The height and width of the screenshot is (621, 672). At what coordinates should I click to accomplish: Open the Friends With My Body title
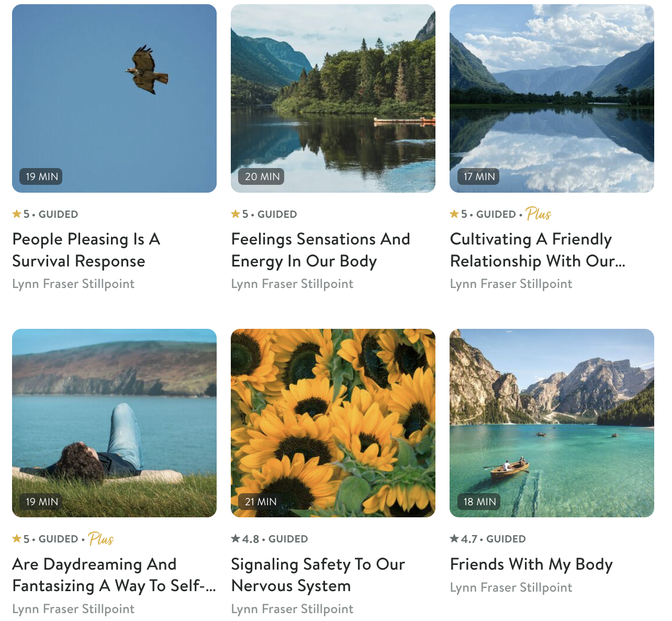pyautogui.click(x=531, y=564)
